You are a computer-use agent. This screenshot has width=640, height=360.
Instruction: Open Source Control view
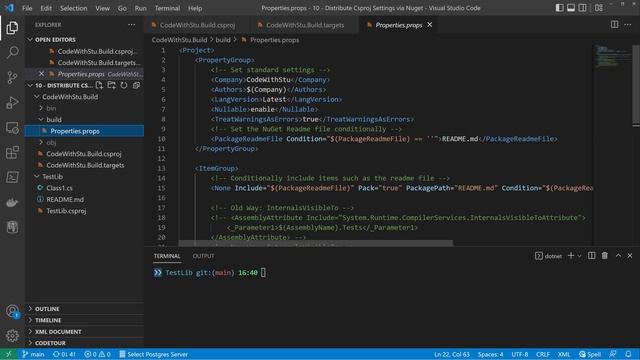click(x=12, y=77)
